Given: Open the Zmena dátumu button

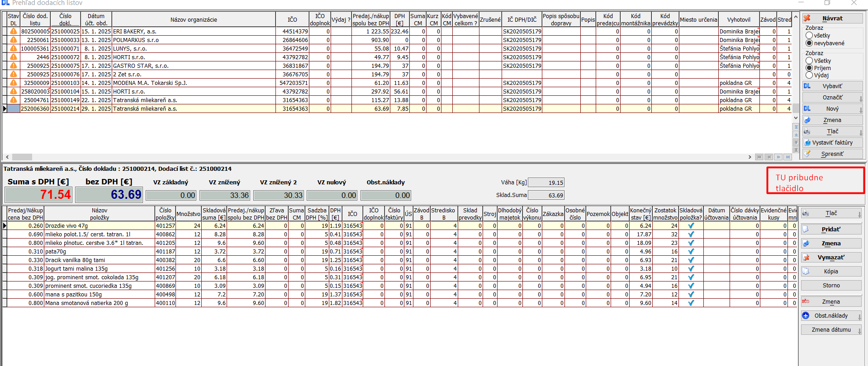Looking at the screenshot, I should pos(830,330).
